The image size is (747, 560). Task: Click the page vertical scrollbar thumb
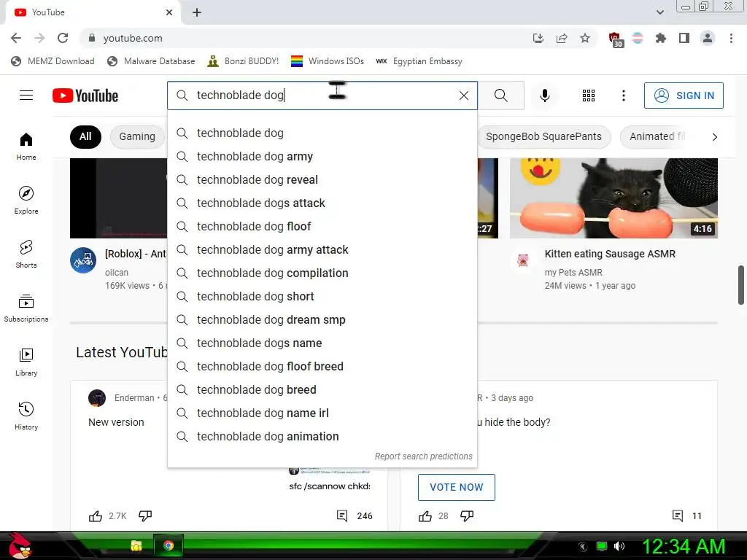pyautogui.click(x=741, y=285)
